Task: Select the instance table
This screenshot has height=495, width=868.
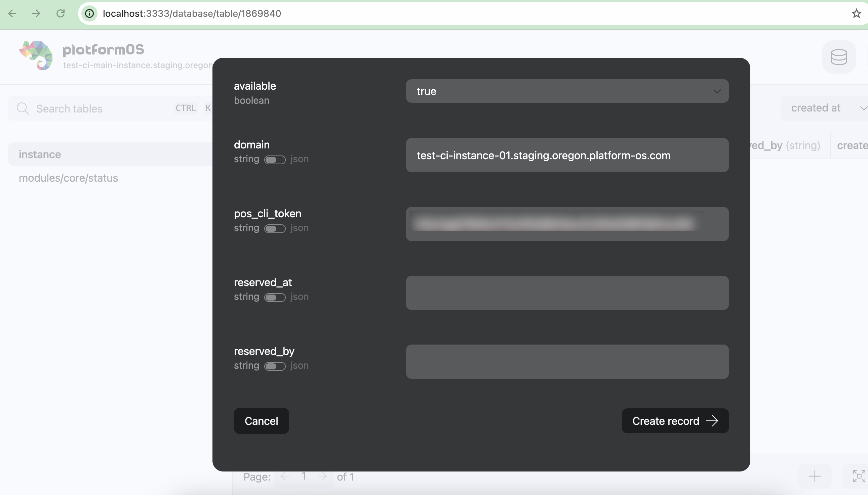Action: tap(39, 154)
